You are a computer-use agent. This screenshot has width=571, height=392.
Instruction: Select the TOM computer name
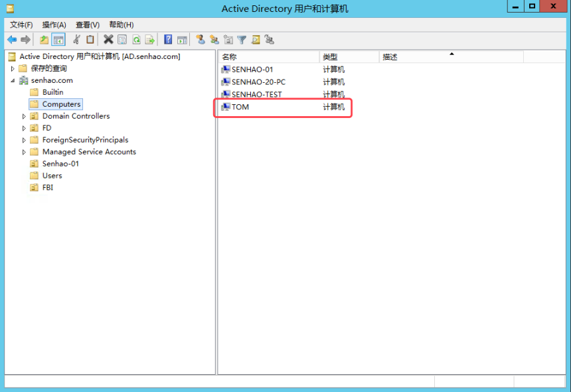pyautogui.click(x=240, y=107)
